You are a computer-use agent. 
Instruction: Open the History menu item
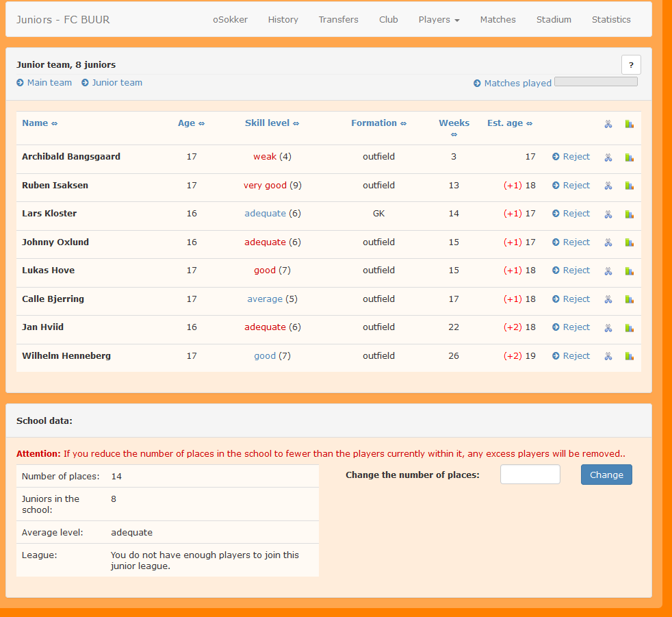[x=283, y=20]
